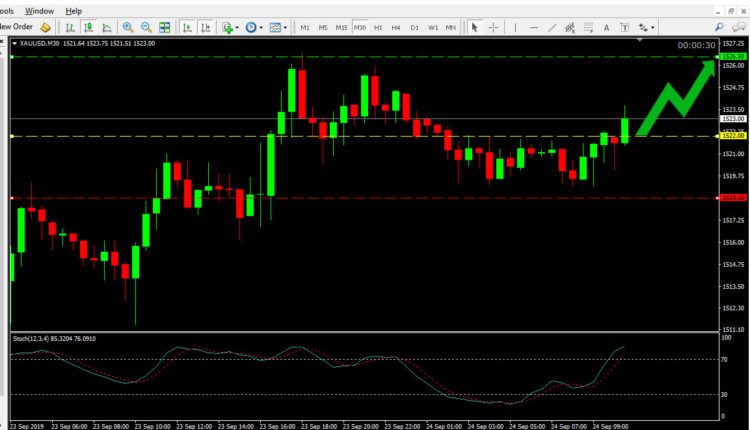The image size is (750, 430).
Task: Click the current price label 1523.00
Action: point(733,118)
